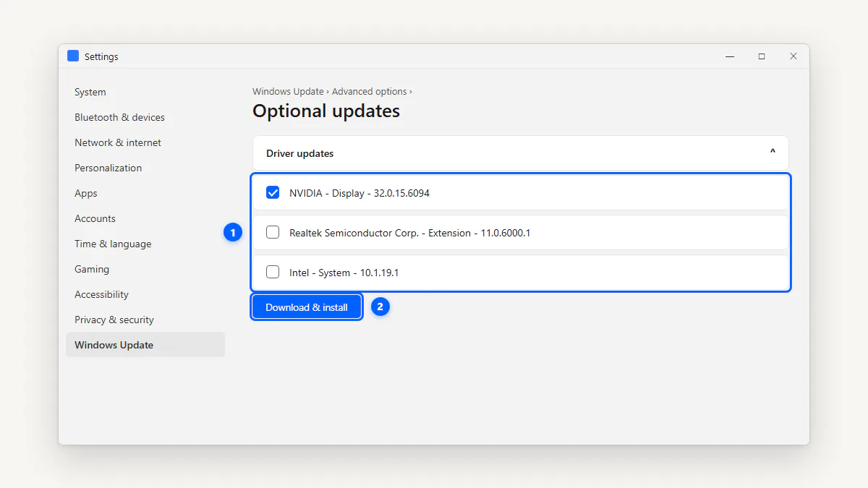Collapse the Driver updates section chevron
The width and height of the screenshot is (868, 488).
click(x=773, y=153)
